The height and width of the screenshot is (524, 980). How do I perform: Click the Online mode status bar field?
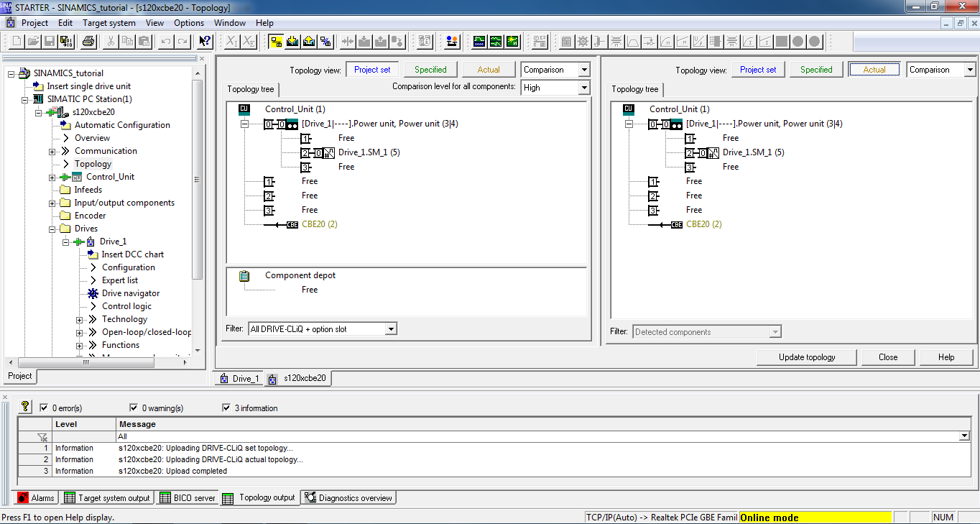(x=815, y=518)
